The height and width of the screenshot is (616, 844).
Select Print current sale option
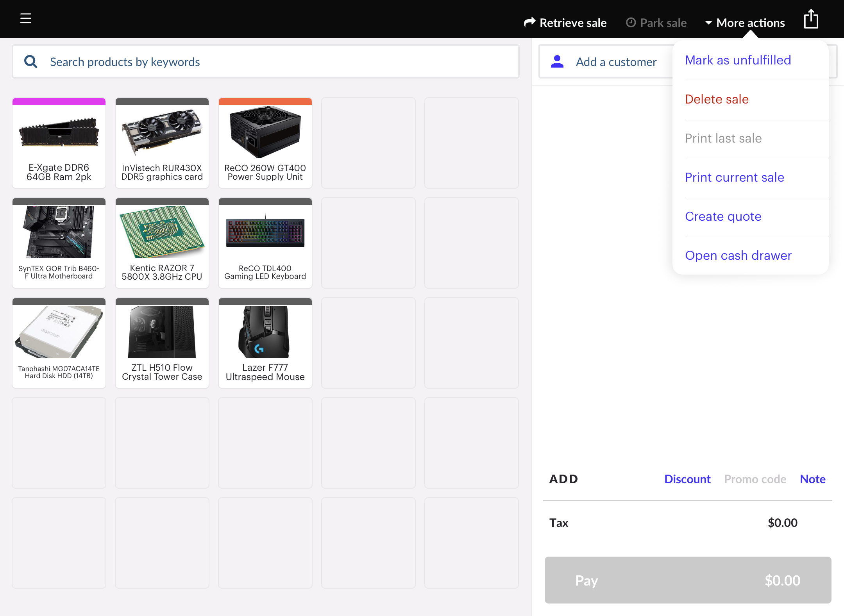click(x=734, y=177)
